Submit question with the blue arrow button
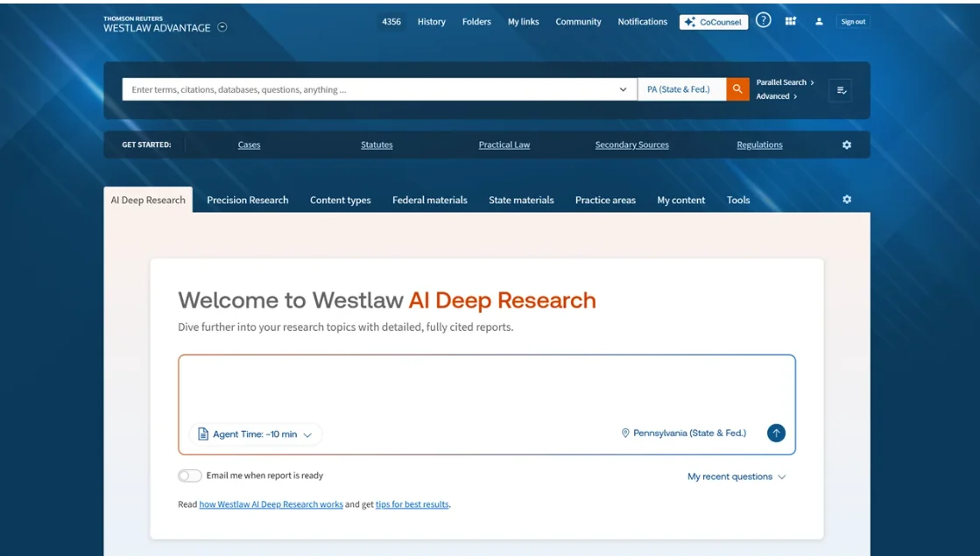The height and width of the screenshot is (556, 980). tap(776, 433)
